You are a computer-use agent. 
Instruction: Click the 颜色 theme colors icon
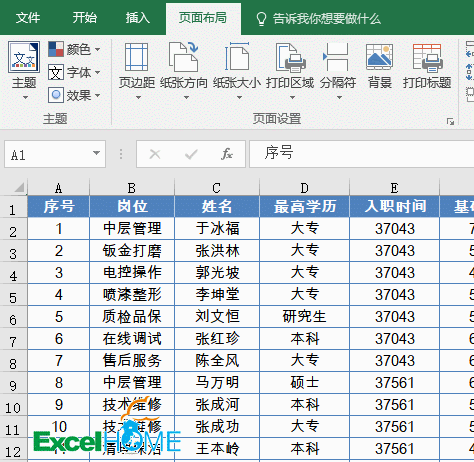point(56,49)
